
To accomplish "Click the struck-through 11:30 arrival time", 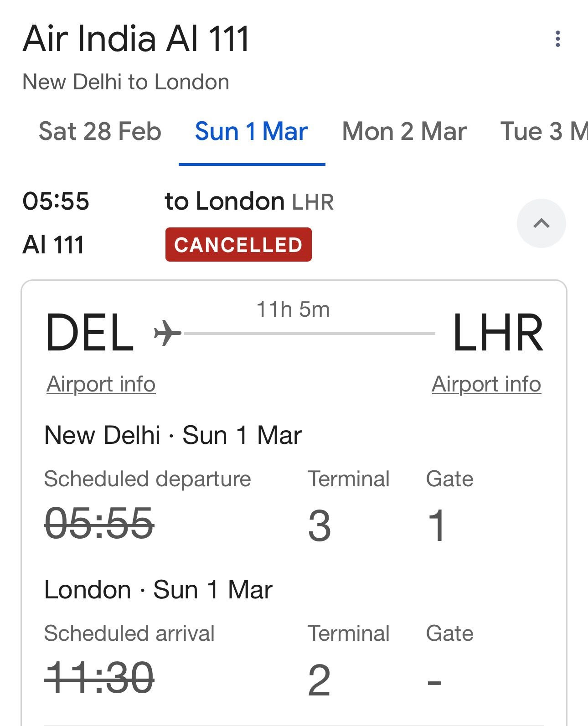I will click(x=99, y=679).
